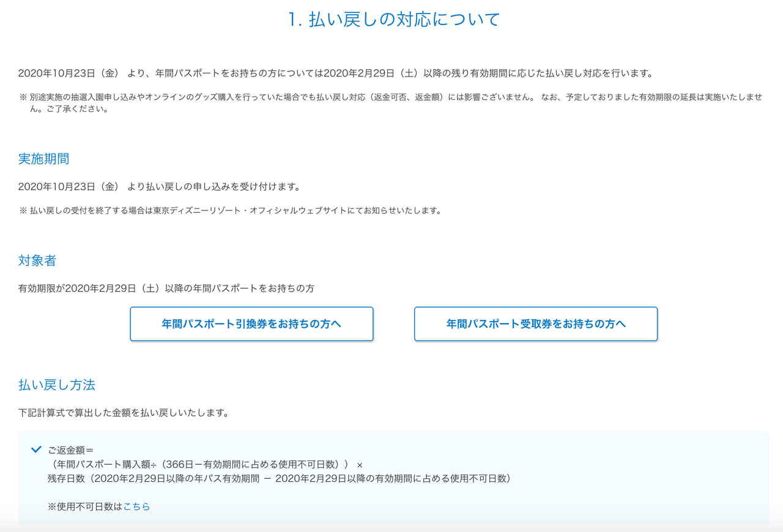This screenshot has width=783, height=532.
Task: Select heading 1. 払い戻しの対応について
Action: point(394,19)
